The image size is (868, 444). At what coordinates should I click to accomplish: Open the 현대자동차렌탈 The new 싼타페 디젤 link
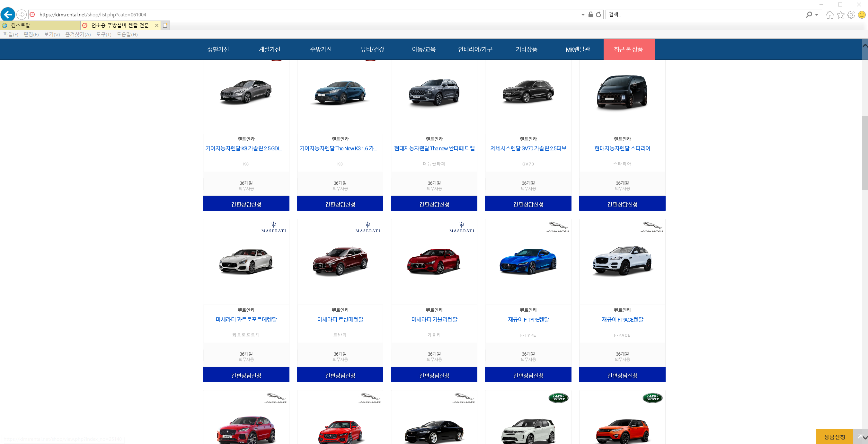point(434,148)
